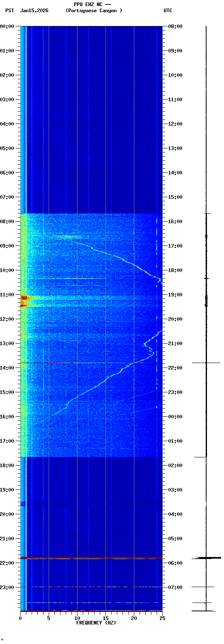Click the station title 'PPO EHZ NC --'

pyautogui.click(x=93, y=4)
